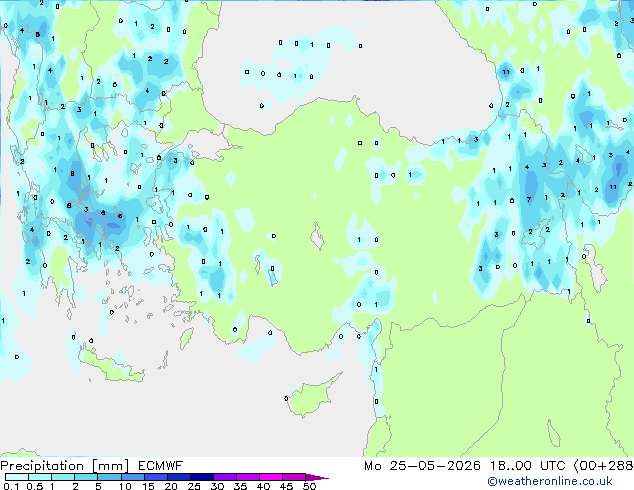Click the date text "Mo 25-05-2026"
Image resolution: width=634 pixels, height=490 pixels.
pos(422,466)
